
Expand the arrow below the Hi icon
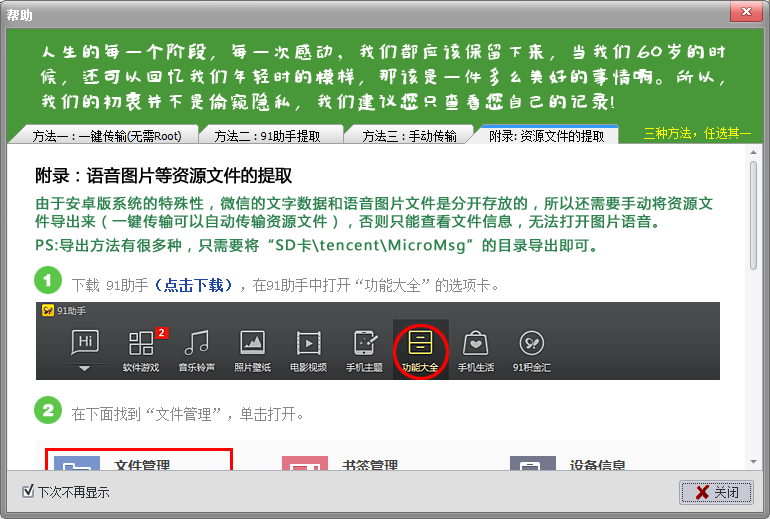[85, 369]
